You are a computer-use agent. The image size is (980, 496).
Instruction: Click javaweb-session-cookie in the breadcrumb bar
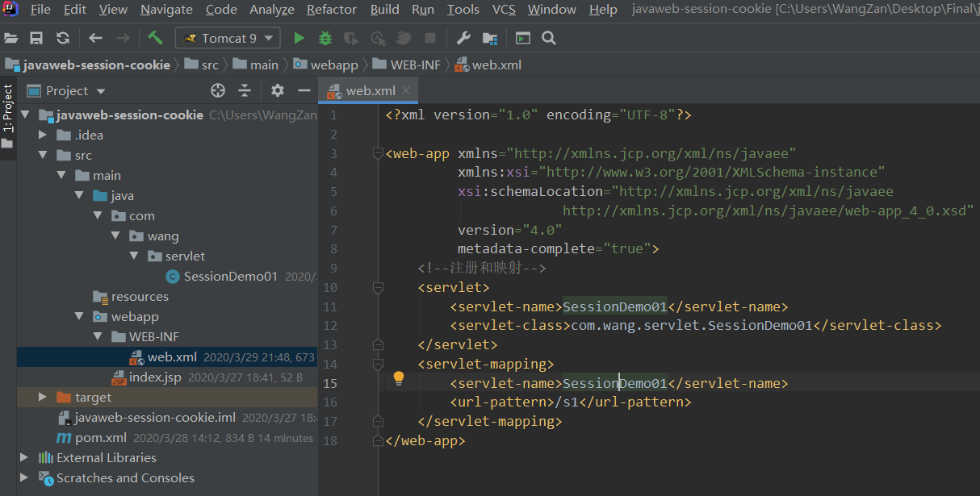point(88,65)
